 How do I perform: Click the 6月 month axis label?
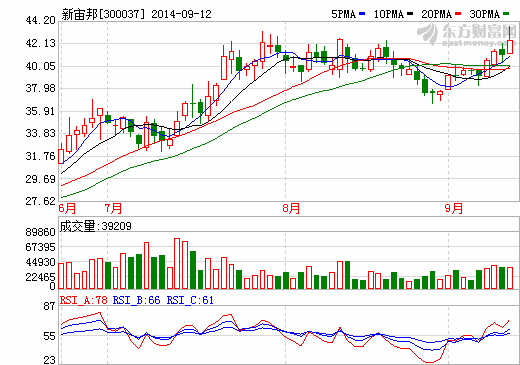67,208
